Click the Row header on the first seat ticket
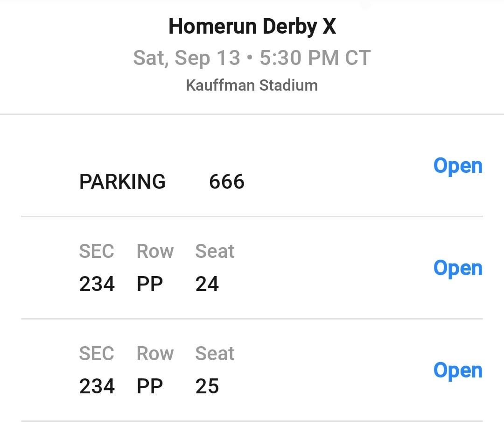The image size is (504, 441). [x=155, y=251]
